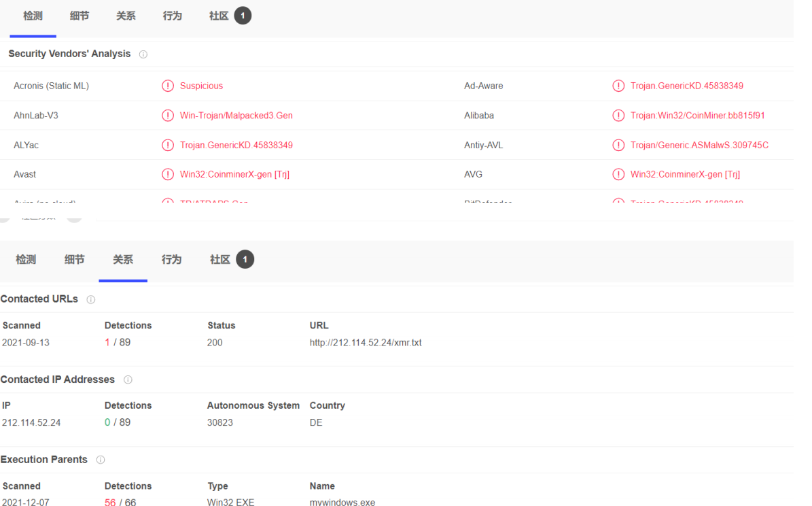Image resolution: width=812 pixels, height=506 pixels.
Task: Click Win-Trojan/Malpacked3.Gen detection text
Action: coord(236,116)
